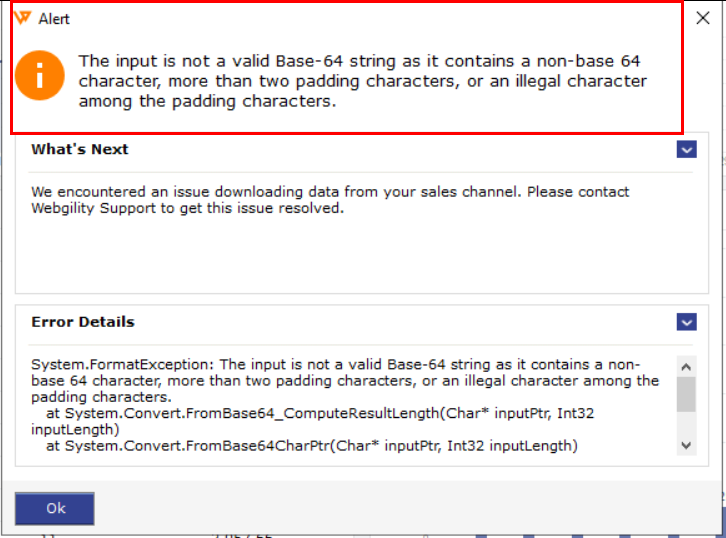726x538 pixels.
Task: Click the Error Details heading
Action: pos(83,322)
